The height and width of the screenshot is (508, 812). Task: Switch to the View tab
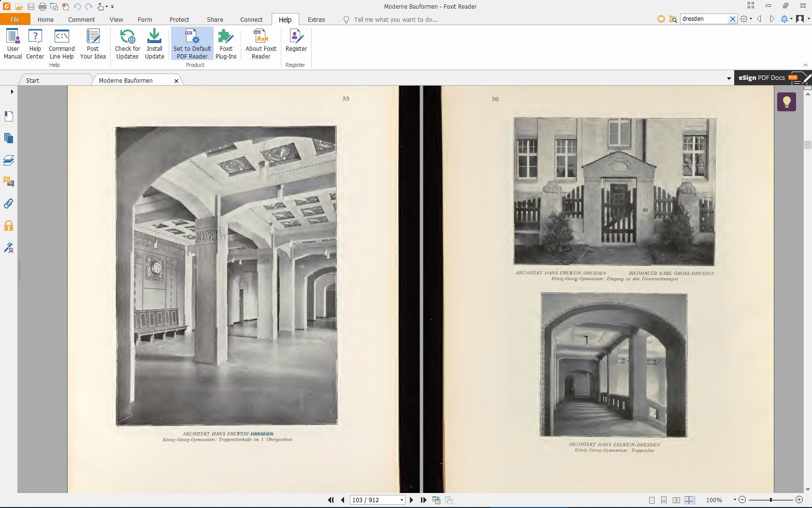tap(116, 19)
